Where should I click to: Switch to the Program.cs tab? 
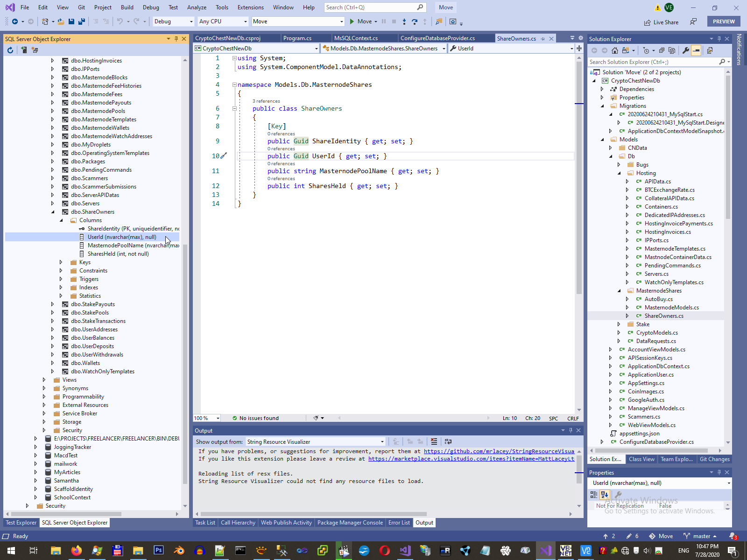297,38
